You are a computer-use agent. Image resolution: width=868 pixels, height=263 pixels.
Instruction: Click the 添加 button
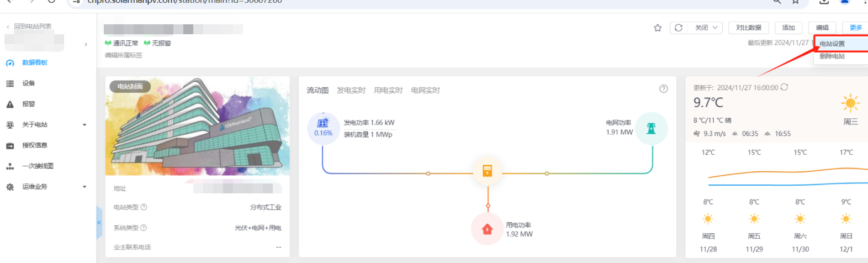[x=788, y=28]
